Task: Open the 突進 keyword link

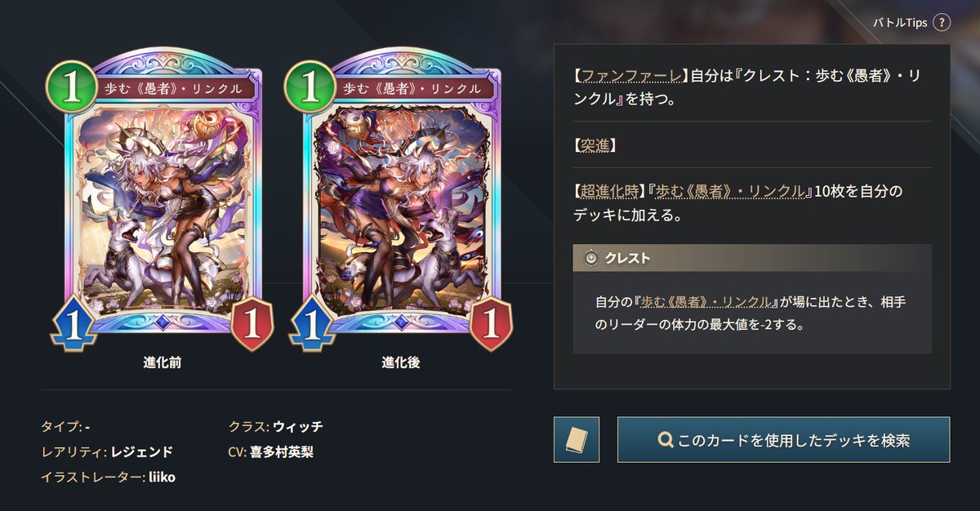Action: pyautogui.click(x=595, y=145)
